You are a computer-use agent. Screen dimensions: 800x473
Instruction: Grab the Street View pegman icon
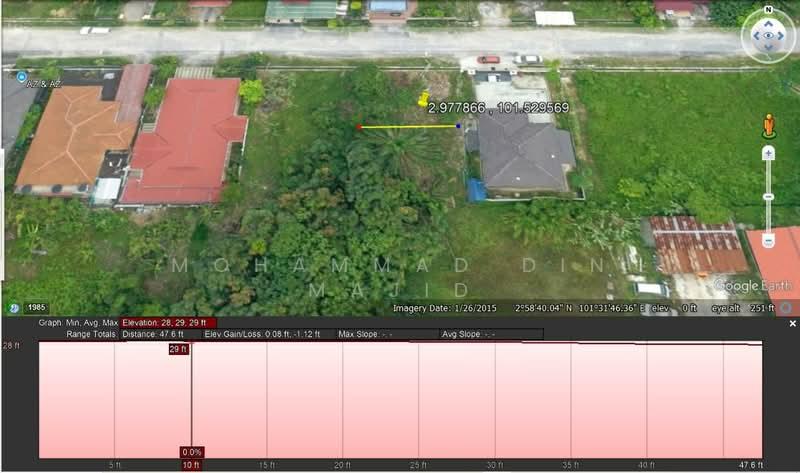768,126
